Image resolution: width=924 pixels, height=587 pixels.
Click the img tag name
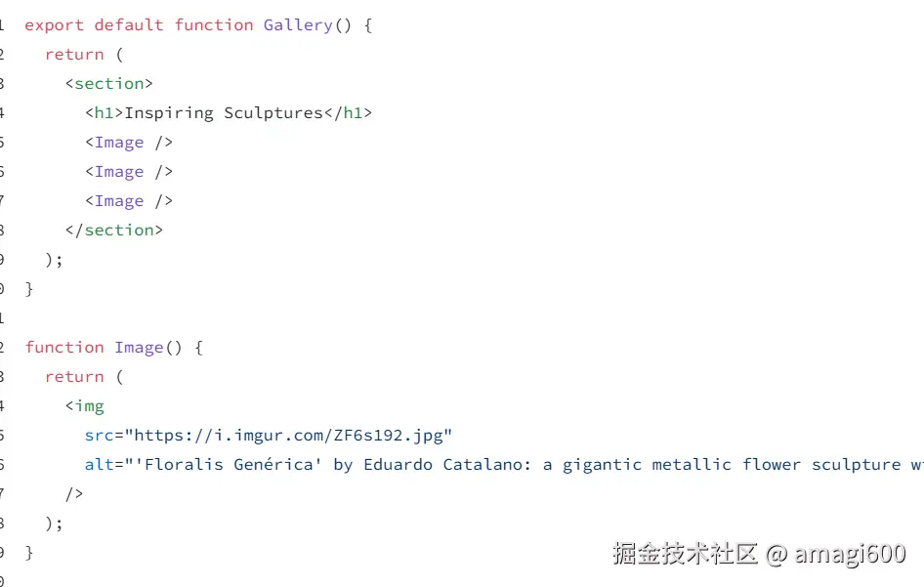tap(89, 406)
